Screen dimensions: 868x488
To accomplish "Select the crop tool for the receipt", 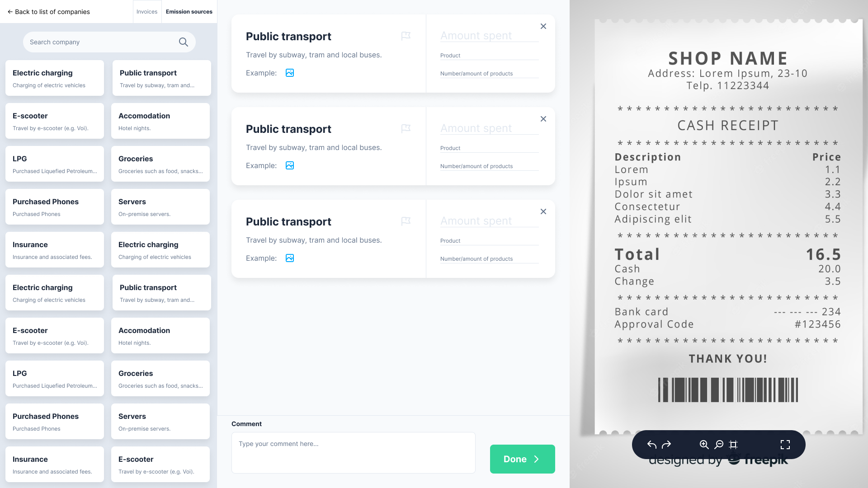I will click(733, 445).
